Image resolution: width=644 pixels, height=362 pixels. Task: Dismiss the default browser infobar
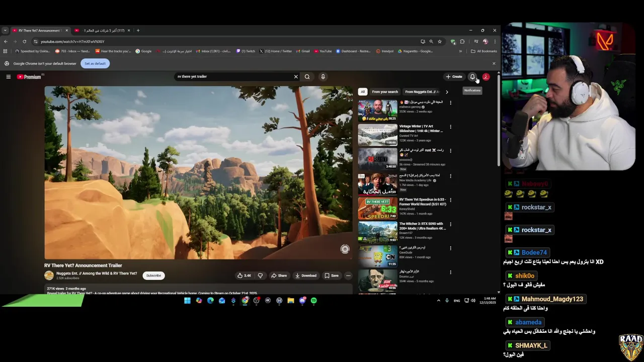(494, 63)
